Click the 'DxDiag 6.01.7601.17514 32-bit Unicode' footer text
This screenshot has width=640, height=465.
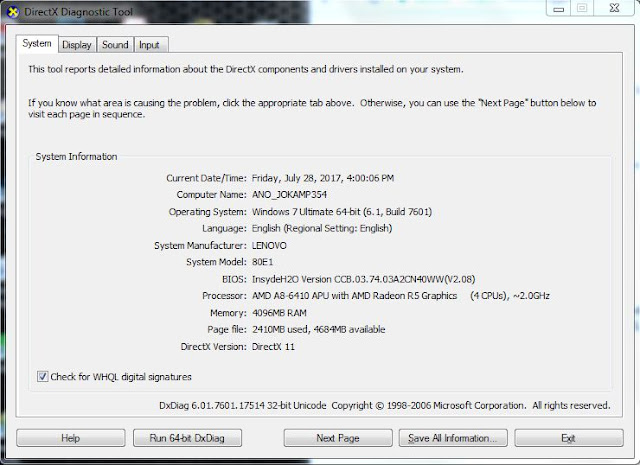[x=242, y=405]
